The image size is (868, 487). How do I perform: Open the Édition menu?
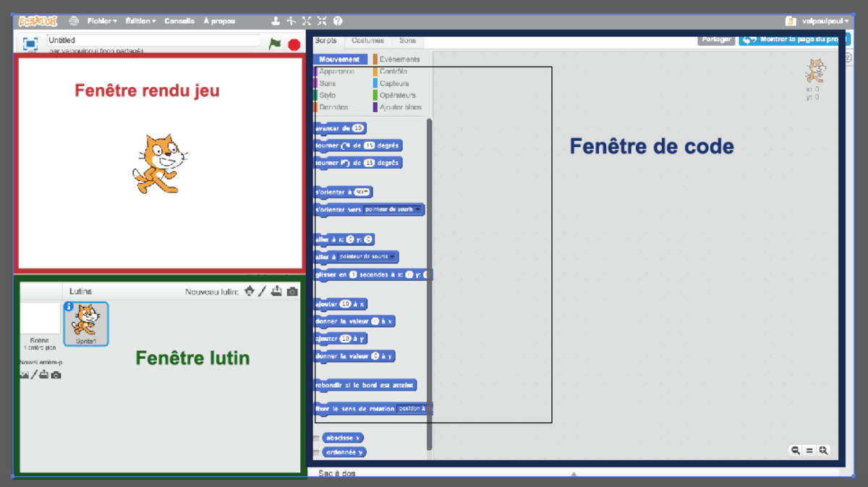coord(138,20)
